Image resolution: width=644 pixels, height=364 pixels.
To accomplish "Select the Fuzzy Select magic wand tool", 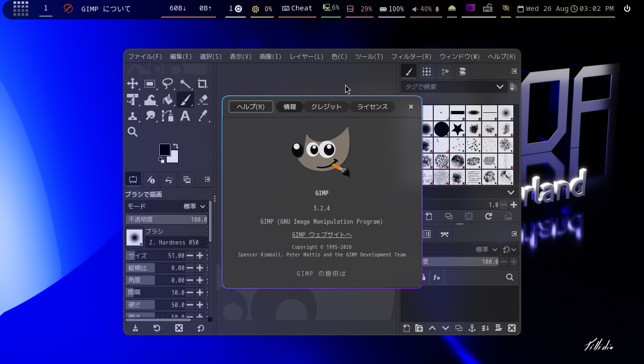I will [x=185, y=84].
